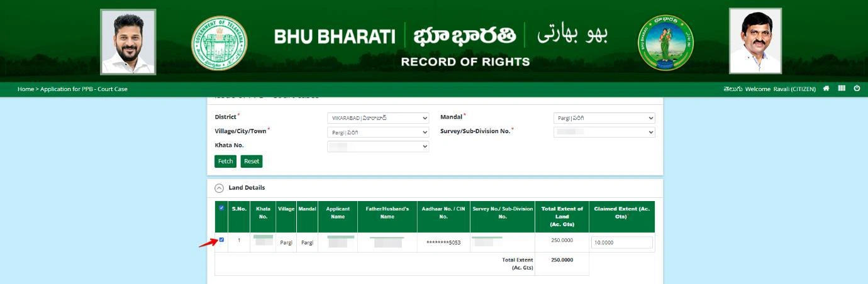Click the Total Extent (Ac. Gts) summary label
Image resolution: width=868 pixels, height=284 pixels.
click(517, 264)
